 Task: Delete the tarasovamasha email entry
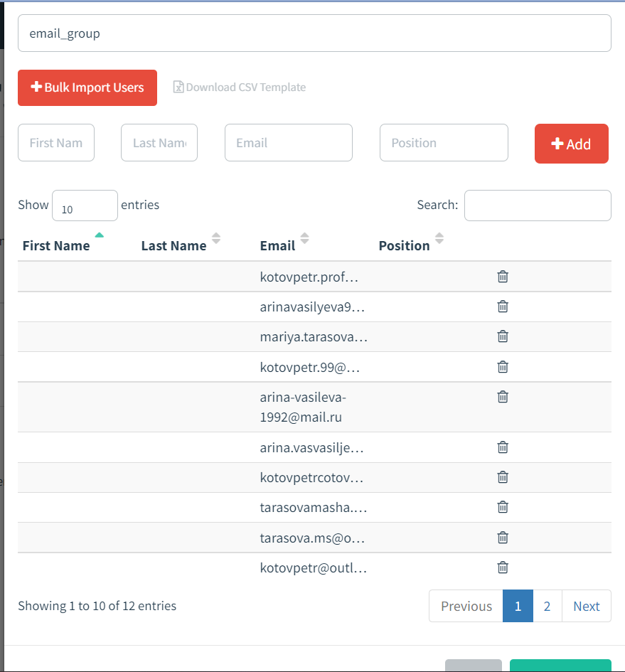(x=503, y=507)
